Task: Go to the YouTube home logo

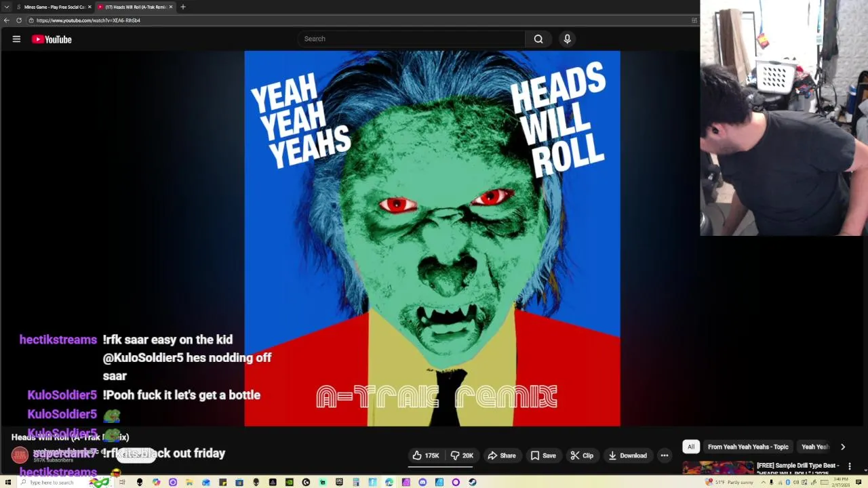Action: click(52, 39)
